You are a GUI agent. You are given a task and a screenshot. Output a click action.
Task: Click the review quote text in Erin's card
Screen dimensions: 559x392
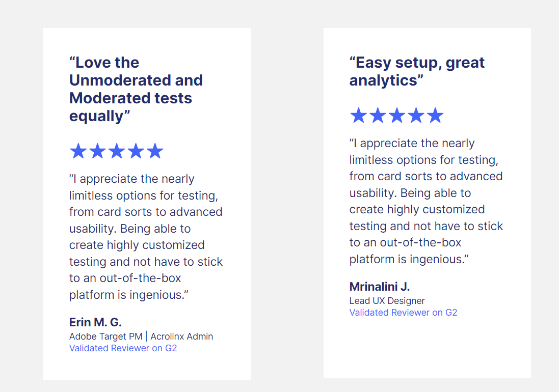146,237
